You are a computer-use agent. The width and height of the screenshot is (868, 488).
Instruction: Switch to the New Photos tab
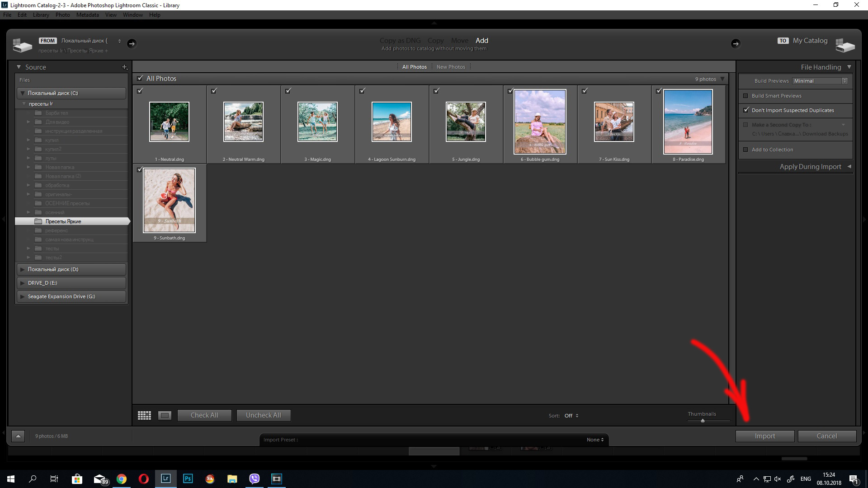[450, 66]
